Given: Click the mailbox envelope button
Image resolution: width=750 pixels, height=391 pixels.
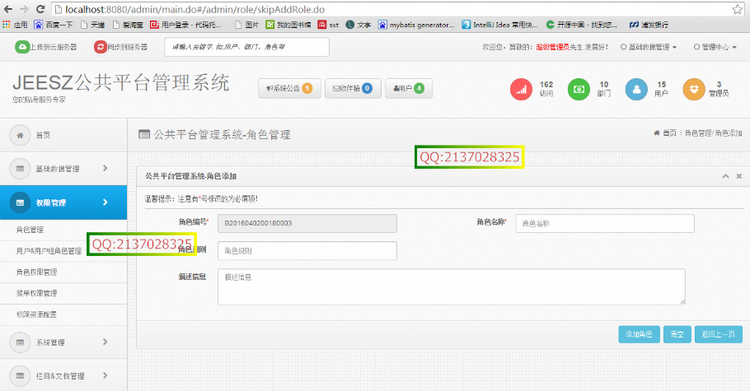Looking at the screenshot, I should tap(353, 88).
